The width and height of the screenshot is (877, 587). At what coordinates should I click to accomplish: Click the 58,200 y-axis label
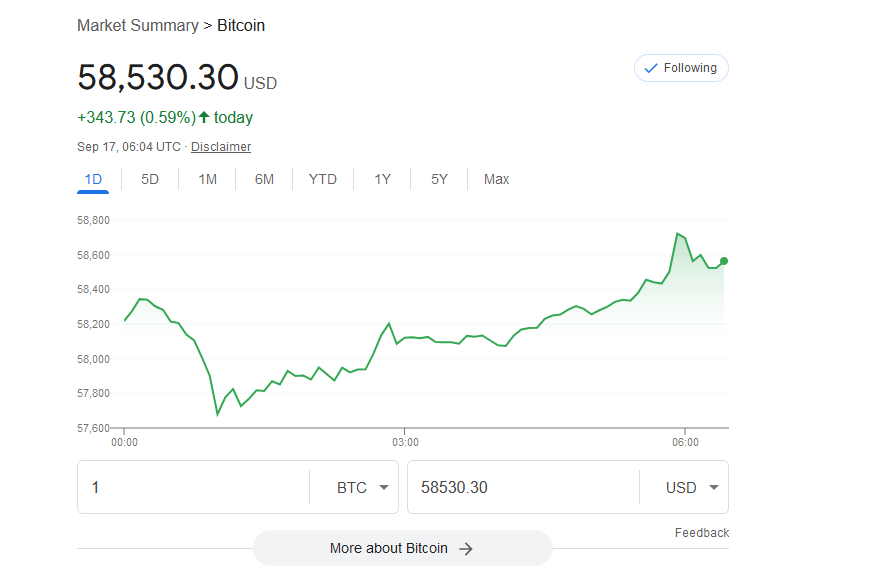pos(93,324)
